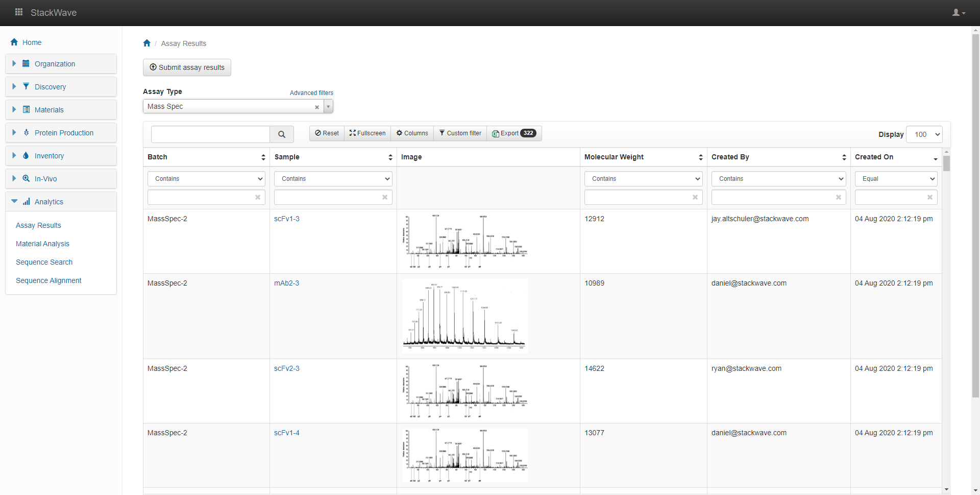Viewport: 980px width, 495px height.
Task: Click the magnifier search button
Action: coord(281,134)
